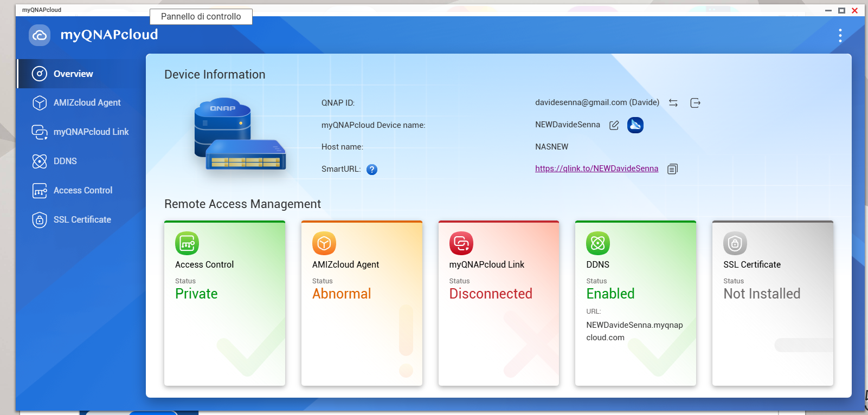Viewport: 868px width, 415px height.
Task: Go to myQNAPcloud Link in sidebar
Action: pos(91,132)
